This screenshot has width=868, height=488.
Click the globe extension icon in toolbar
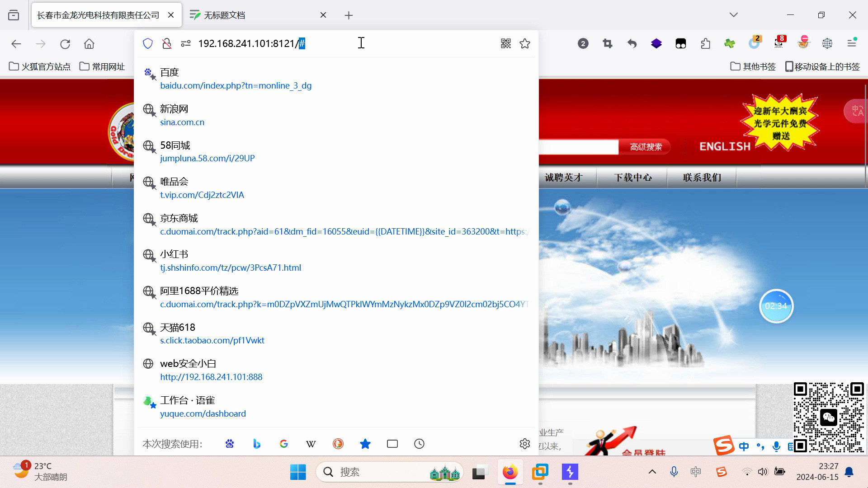coord(827,43)
